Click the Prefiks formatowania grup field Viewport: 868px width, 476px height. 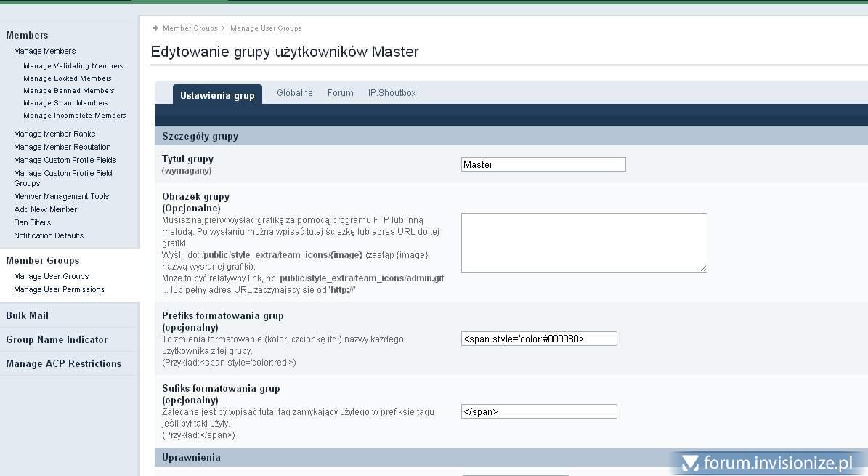(x=538, y=339)
